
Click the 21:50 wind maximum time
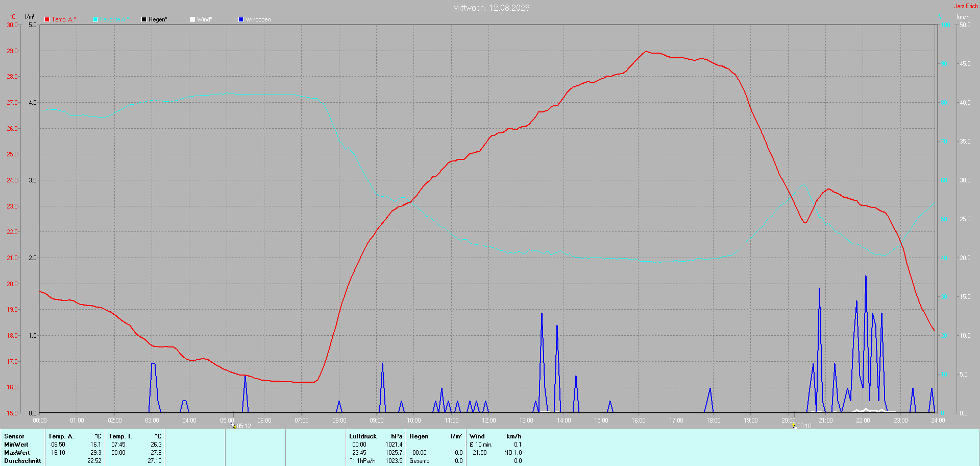[480, 453]
